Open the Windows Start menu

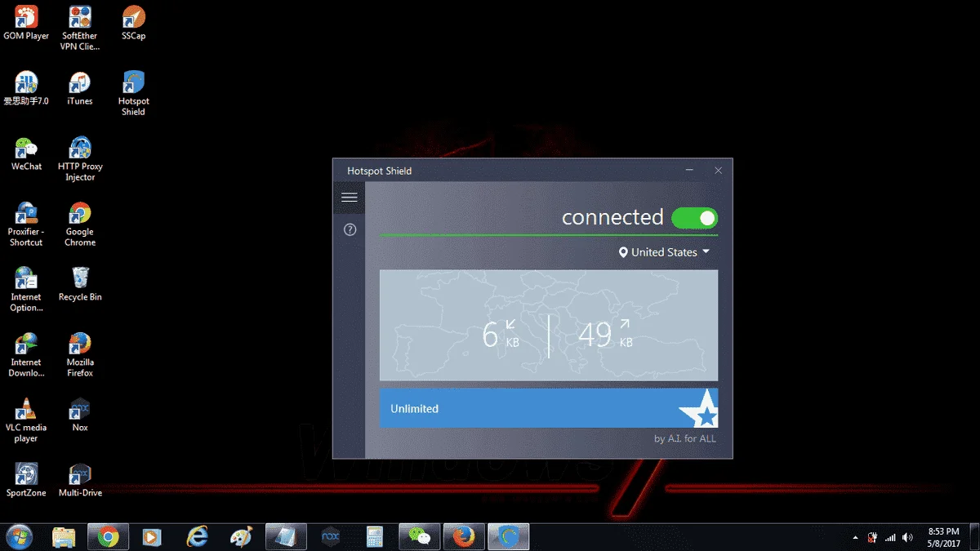click(x=19, y=536)
